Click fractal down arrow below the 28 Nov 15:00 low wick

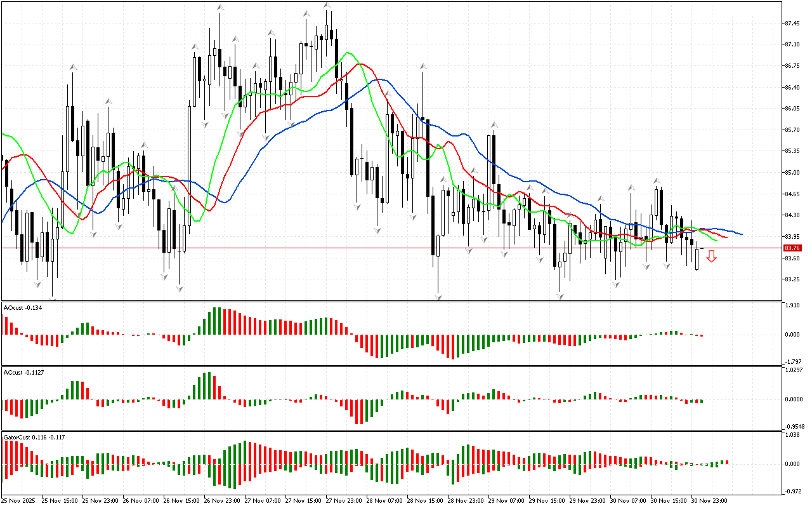tap(438, 297)
